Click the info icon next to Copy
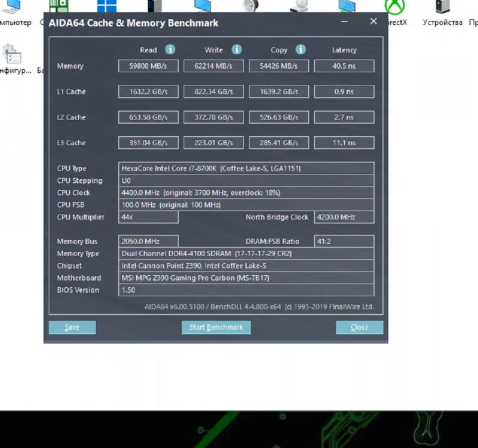This screenshot has width=478, height=448. (301, 50)
